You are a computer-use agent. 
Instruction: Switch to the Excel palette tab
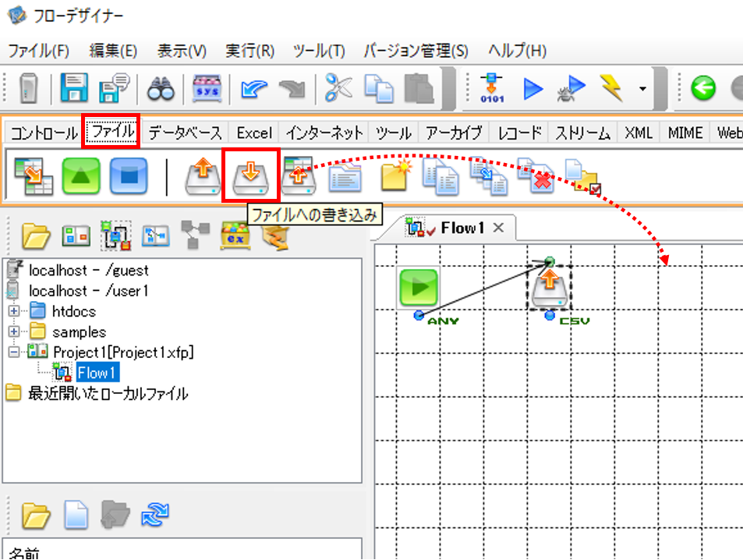(254, 133)
